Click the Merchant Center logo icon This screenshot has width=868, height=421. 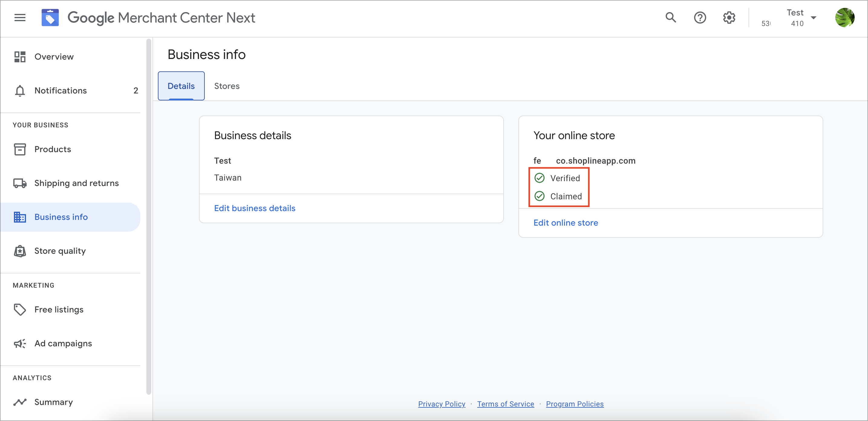tap(50, 18)
